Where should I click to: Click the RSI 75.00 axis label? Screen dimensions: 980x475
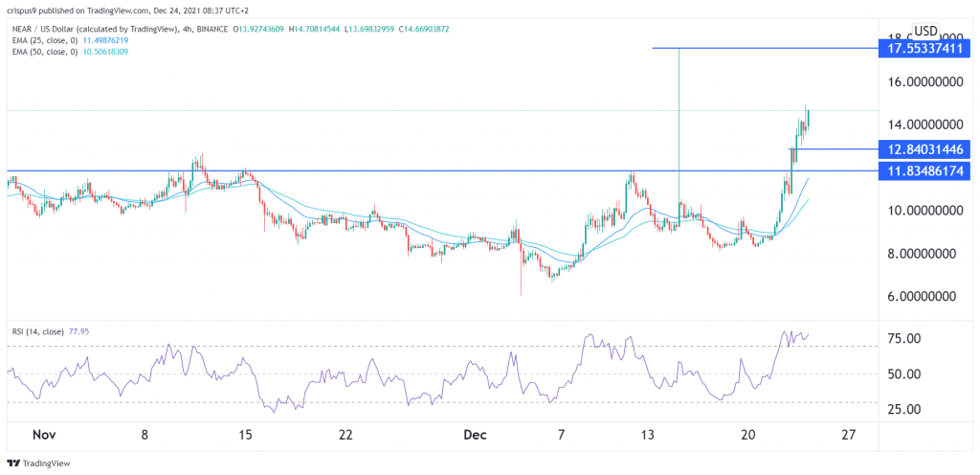coord(902,339)
